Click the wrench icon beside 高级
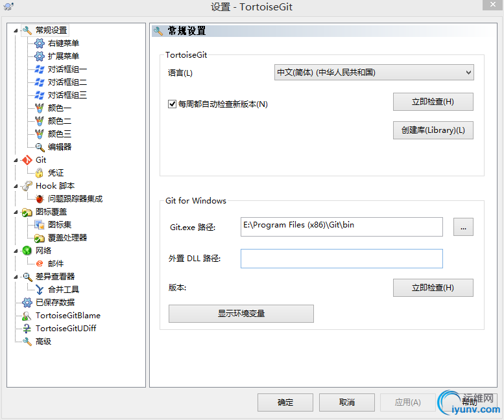 pyautogui.click(x=27, y=342)
